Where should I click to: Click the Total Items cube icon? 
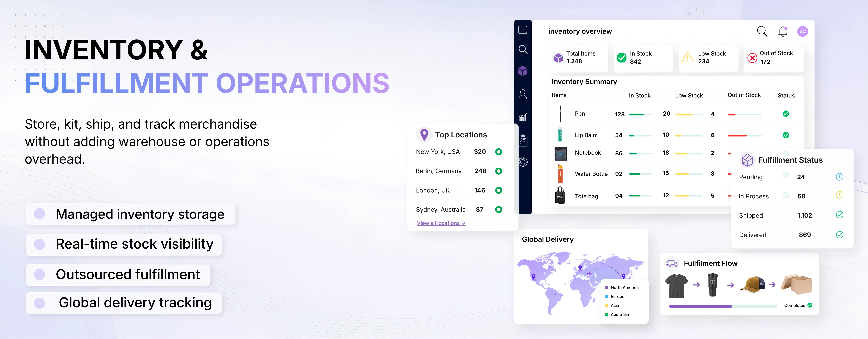[x=558, y=58]
